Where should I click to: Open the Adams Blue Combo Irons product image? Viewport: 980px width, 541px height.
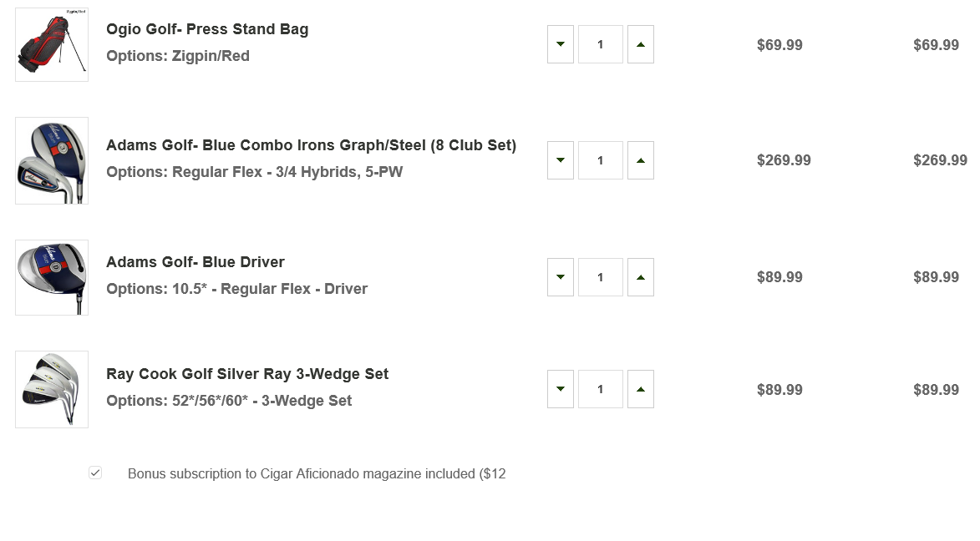tap(52, 160)
